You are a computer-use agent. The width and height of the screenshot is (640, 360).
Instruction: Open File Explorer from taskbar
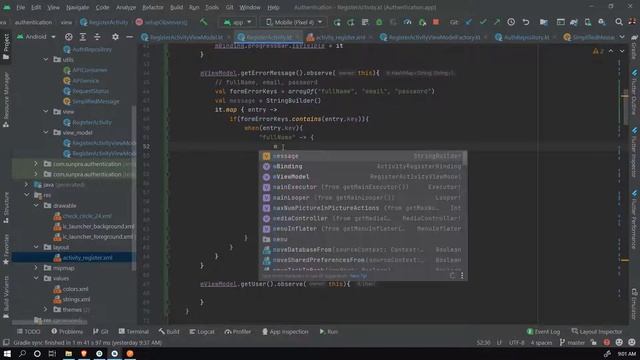pos(68,353)
